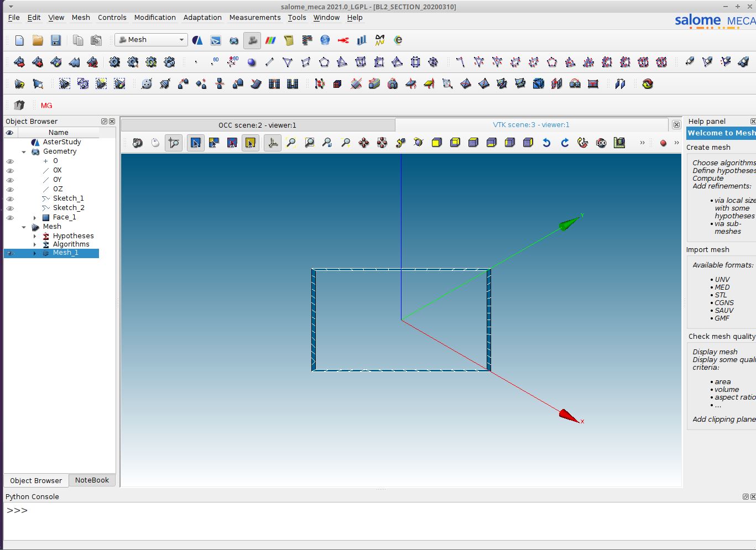Toggle visibility eye for OY axis
756x550 pixels.
point(10,180)
